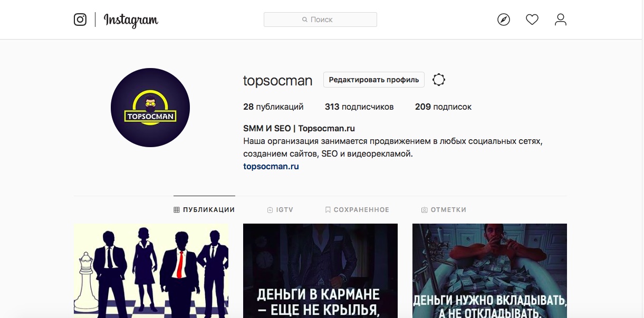Open the profile person icon
The image size is (644, 318).
pos(561,20)
